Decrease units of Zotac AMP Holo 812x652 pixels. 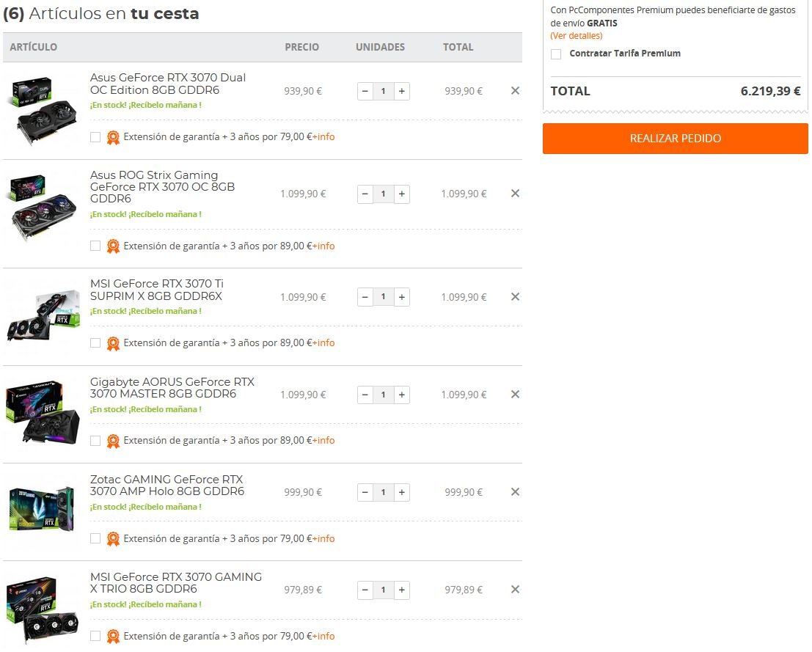tap(365, 492)
